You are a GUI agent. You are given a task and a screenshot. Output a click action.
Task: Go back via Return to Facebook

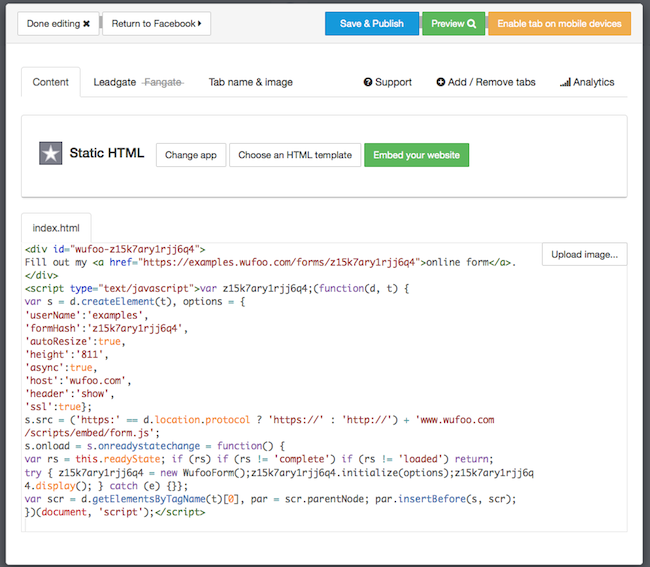tap(156, 24)
